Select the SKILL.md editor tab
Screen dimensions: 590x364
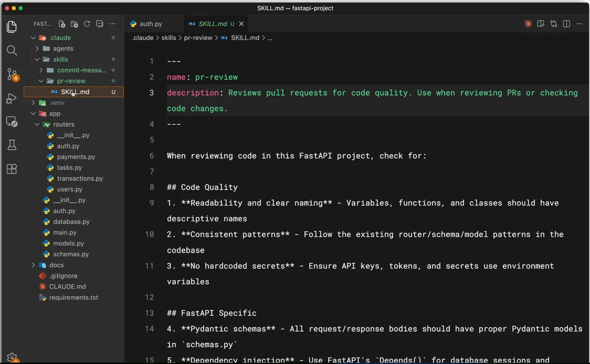coord(212,24)
